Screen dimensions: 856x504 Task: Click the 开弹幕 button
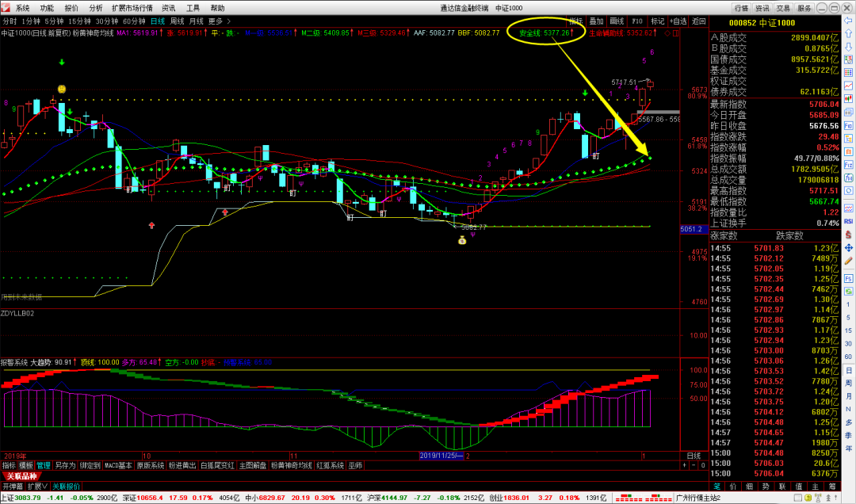coord(13,487)
